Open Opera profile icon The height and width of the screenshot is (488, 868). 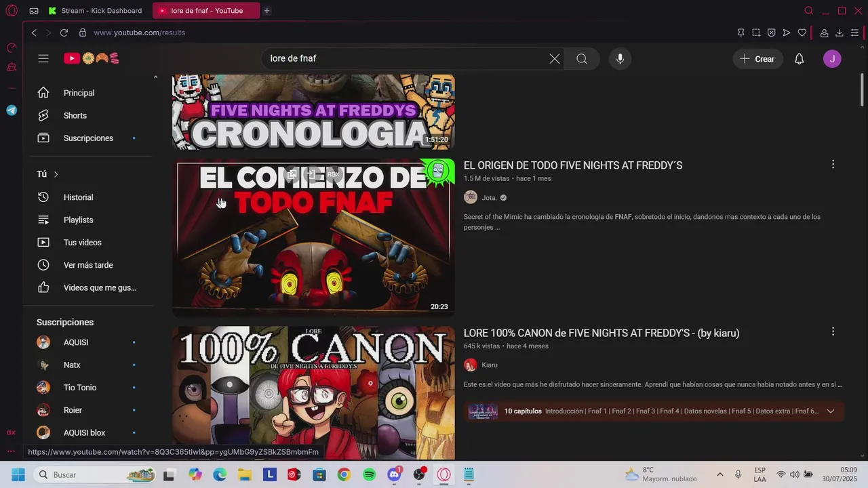(x=824, y=33)
